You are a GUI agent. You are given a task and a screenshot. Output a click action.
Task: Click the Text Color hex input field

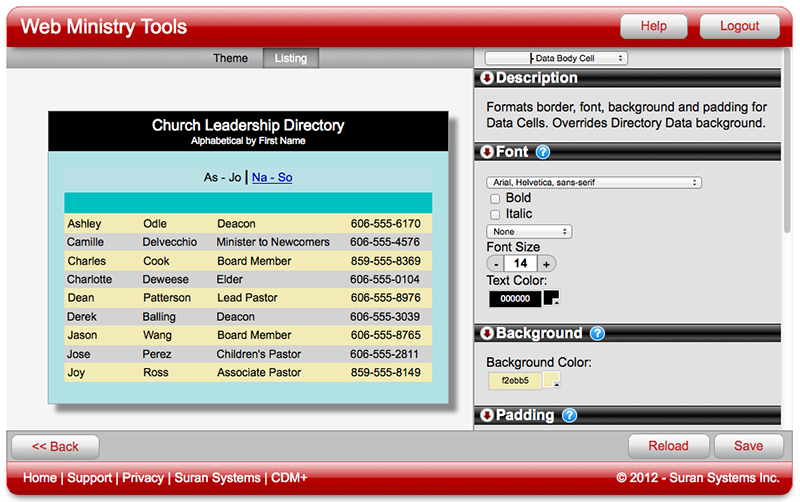(x=514, y=299)
